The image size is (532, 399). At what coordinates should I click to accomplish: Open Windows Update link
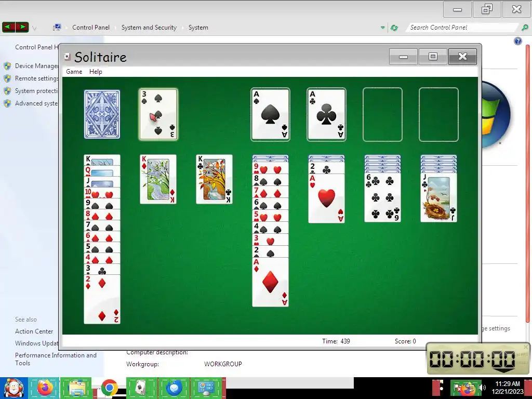[37, 343]
